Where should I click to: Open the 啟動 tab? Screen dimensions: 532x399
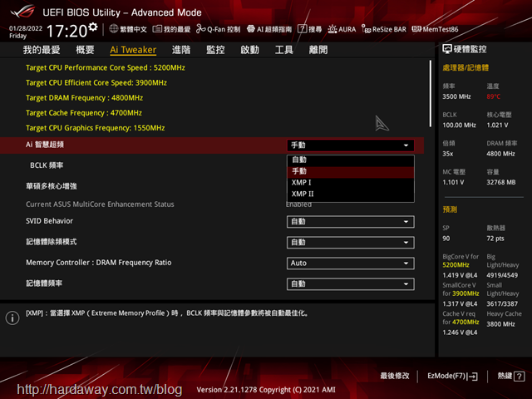(x=249, y=50)
